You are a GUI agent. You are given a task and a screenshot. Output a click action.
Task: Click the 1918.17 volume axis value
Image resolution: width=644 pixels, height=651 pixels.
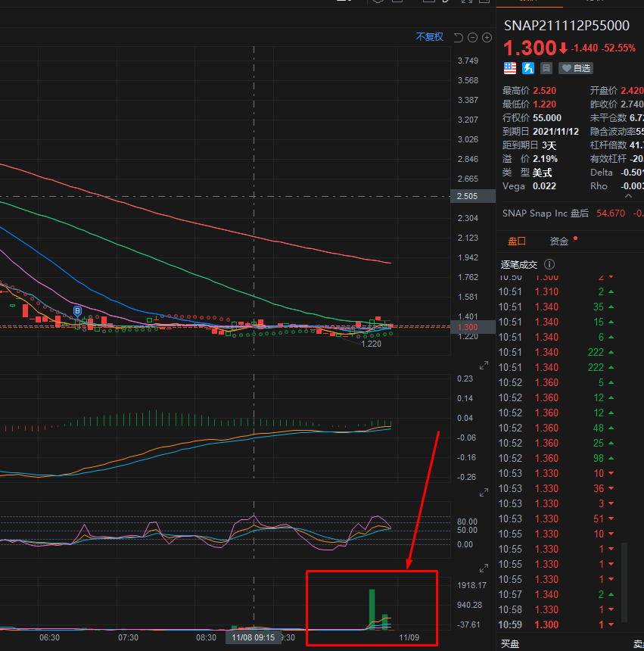click(471, 585)
